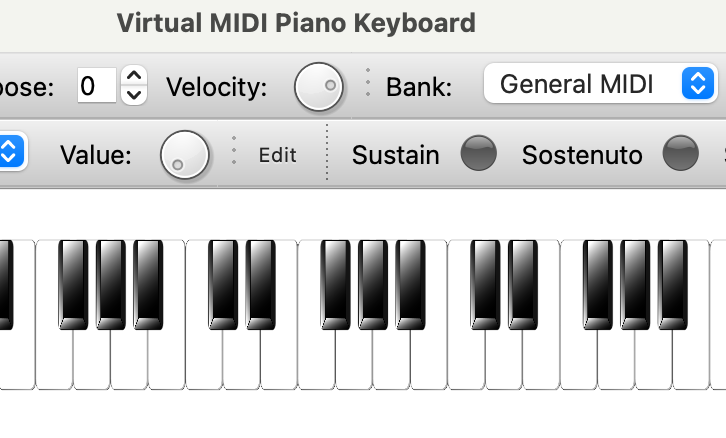Click the Transpose number input field
Image resolution: width=726 pixels, height=438 pixels.
click(x=96, y=86)
